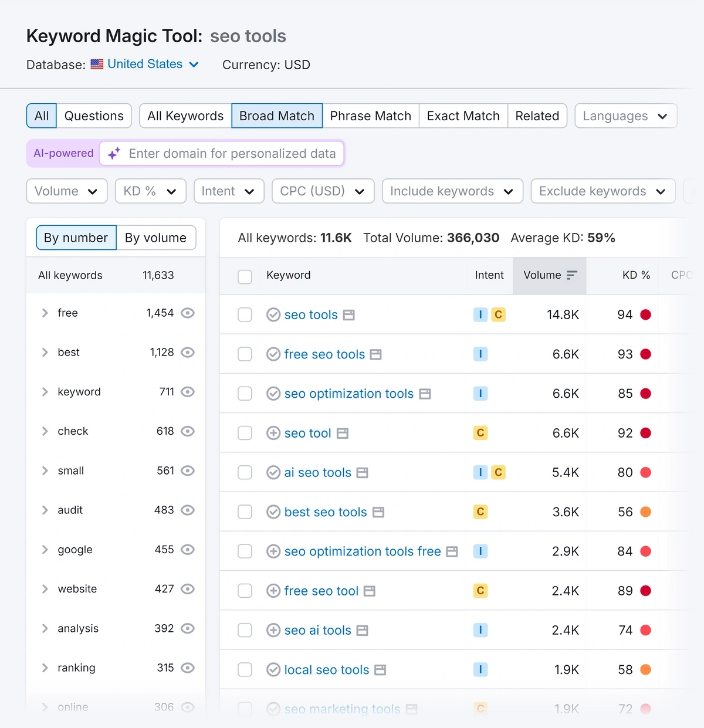Viewport: 704px width, 728px height.
Task: Open the Include keywords dropdown
Action: click(x=452, y=191)
